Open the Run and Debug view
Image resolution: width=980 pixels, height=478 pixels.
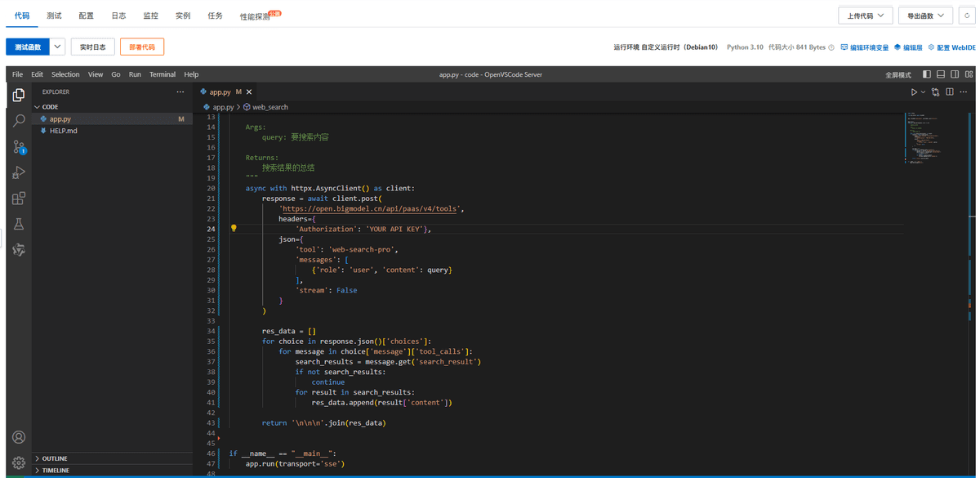pyautogui.click(x=19, y=172)
